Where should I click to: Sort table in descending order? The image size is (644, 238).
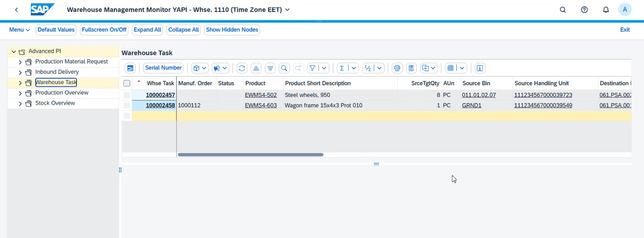[x=270, y=68]
